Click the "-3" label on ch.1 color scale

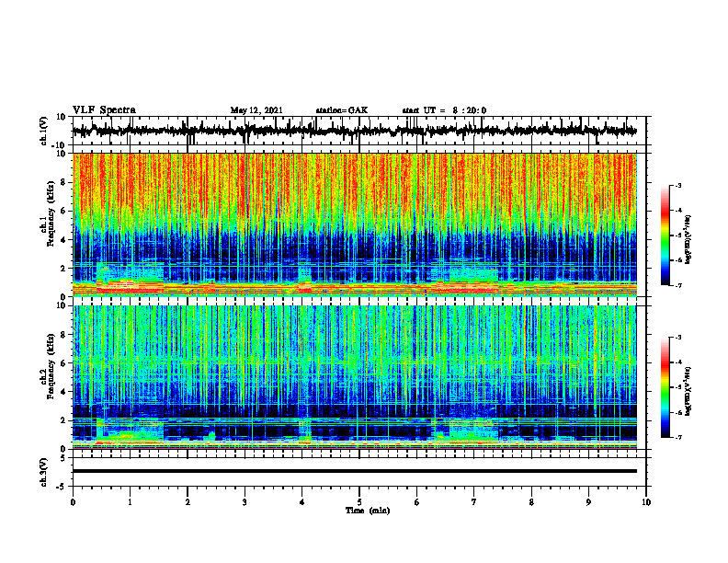coord(678,185)
